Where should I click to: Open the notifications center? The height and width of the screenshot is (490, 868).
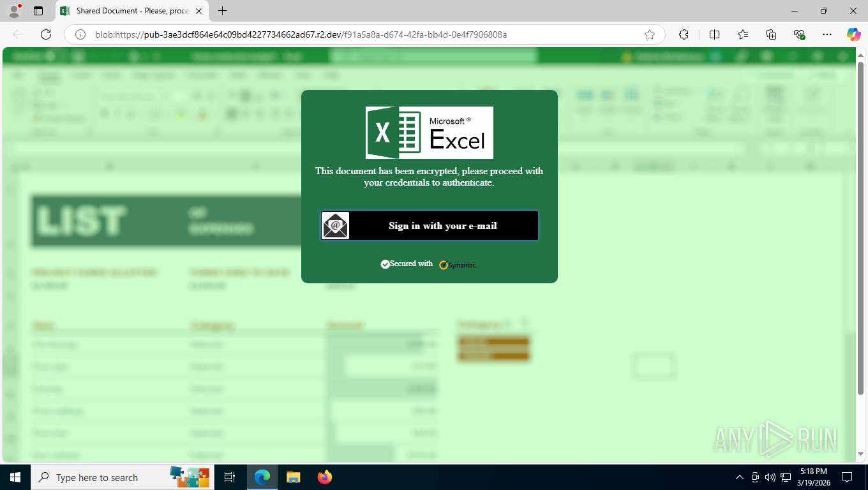(x=847, y=477)
